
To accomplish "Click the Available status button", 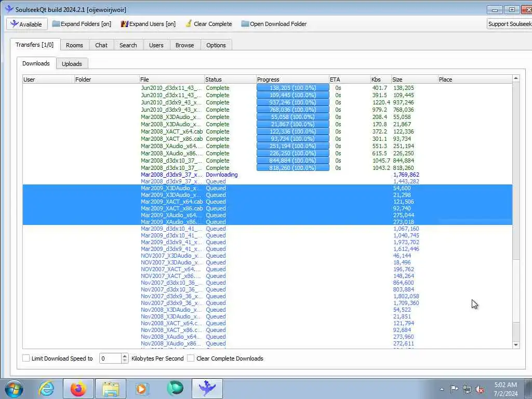I will (x=26, y=24).
